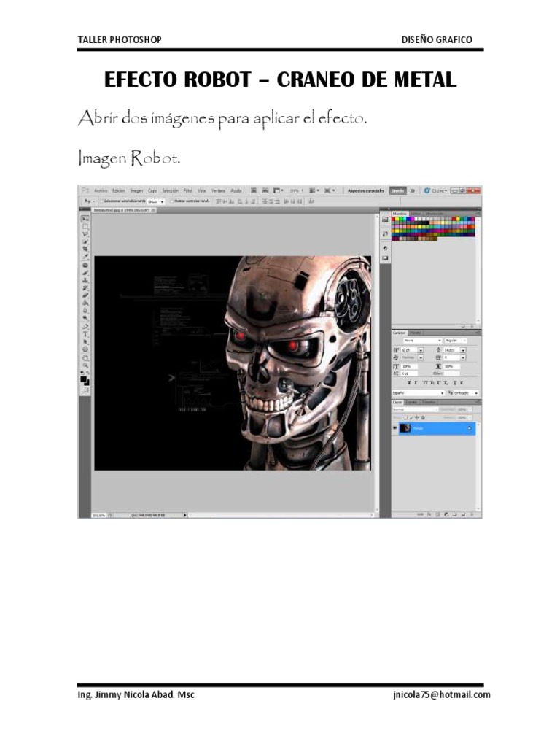560x747 pixels.
Task: Select the Pen tool
Action: (85, 326)
